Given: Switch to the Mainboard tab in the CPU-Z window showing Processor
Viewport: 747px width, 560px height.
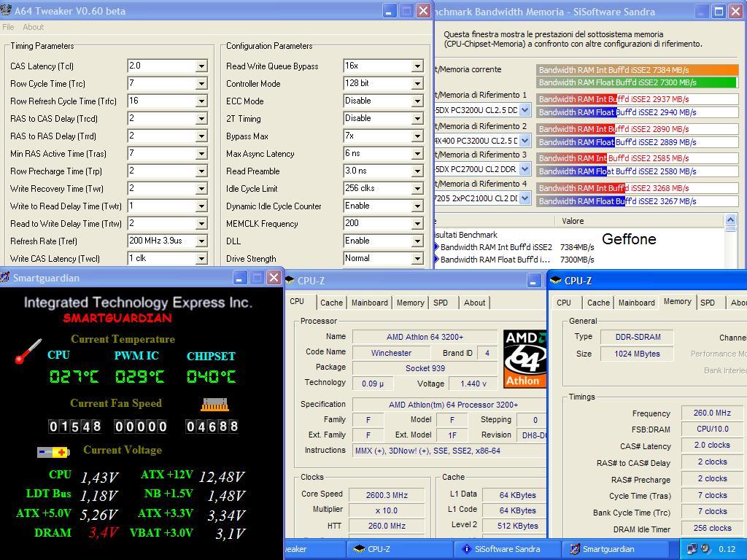Looking at the screenshot, I should tap(370, 303).
